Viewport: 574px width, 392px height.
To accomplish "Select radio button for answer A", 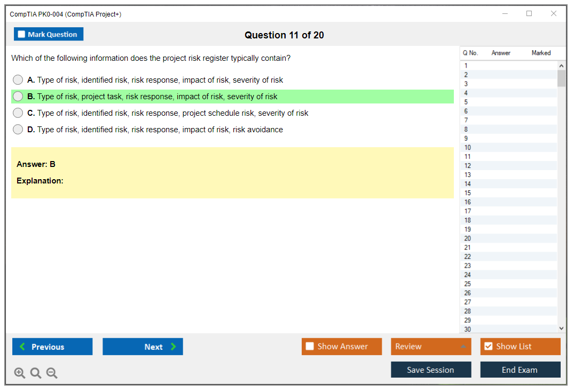I will tap(18, 80).
